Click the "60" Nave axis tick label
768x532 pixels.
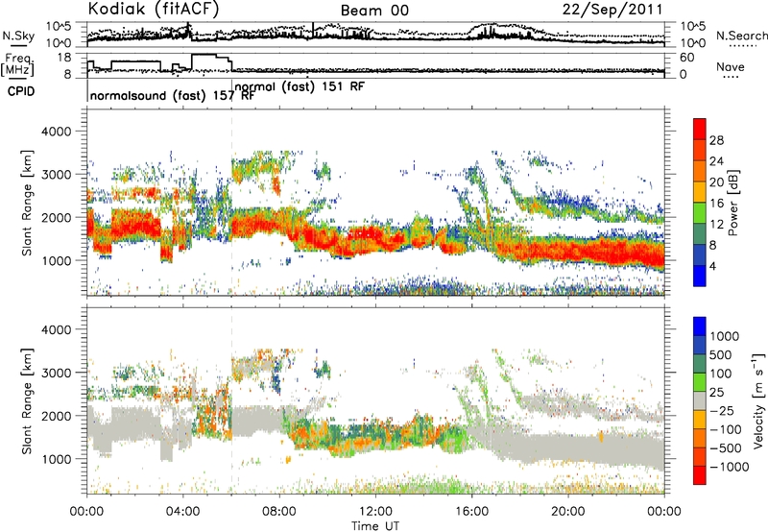686,58
